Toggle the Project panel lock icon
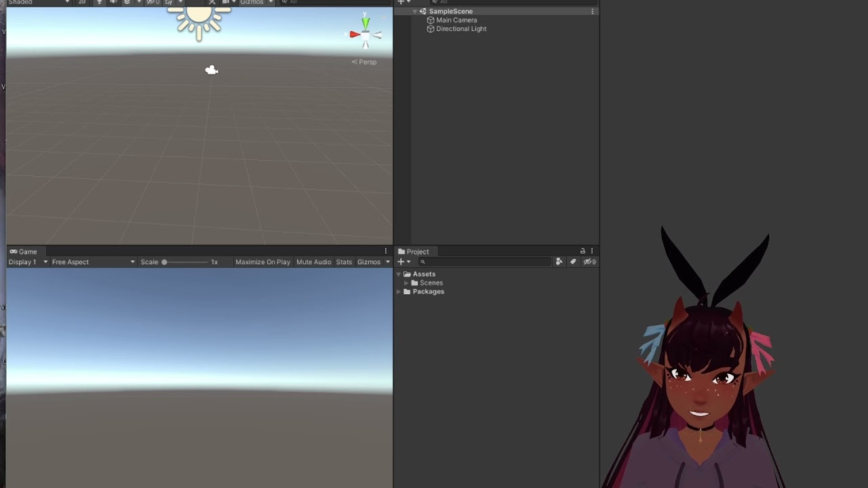 pyautogui.click(x=583, y=251)
